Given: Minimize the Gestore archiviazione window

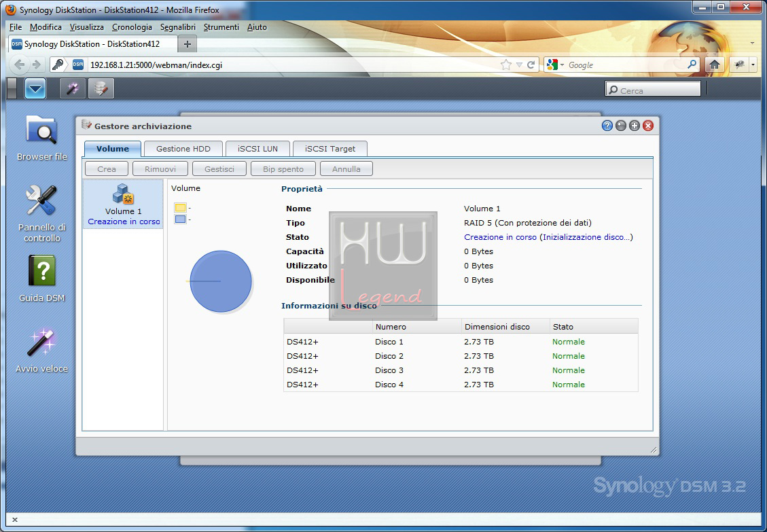Looking at the screenshot, I should [x=621, y=126].
